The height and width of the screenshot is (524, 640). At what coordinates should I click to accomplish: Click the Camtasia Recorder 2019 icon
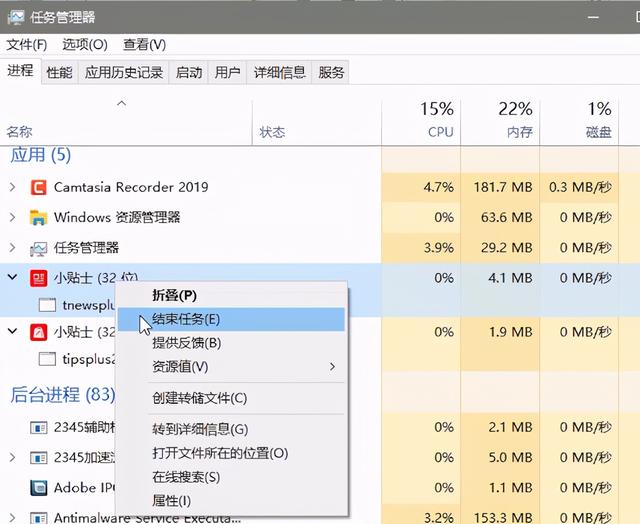pos(38,187)
